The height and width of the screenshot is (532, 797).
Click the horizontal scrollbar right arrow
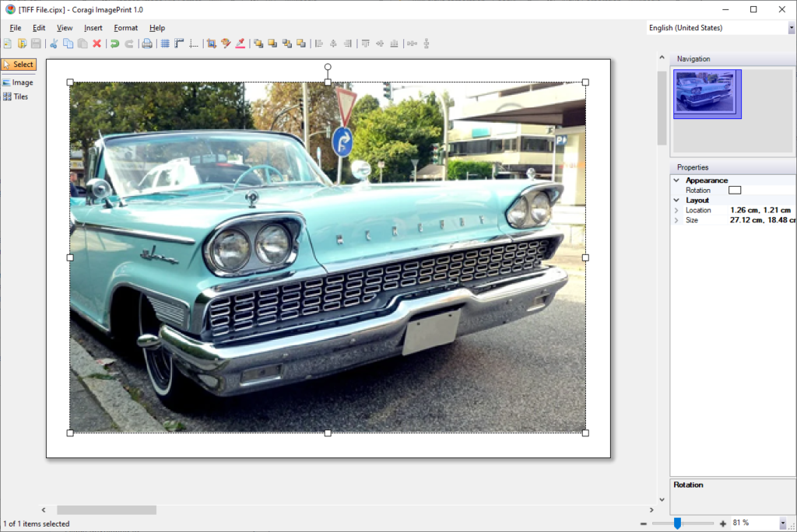(651, 509)
